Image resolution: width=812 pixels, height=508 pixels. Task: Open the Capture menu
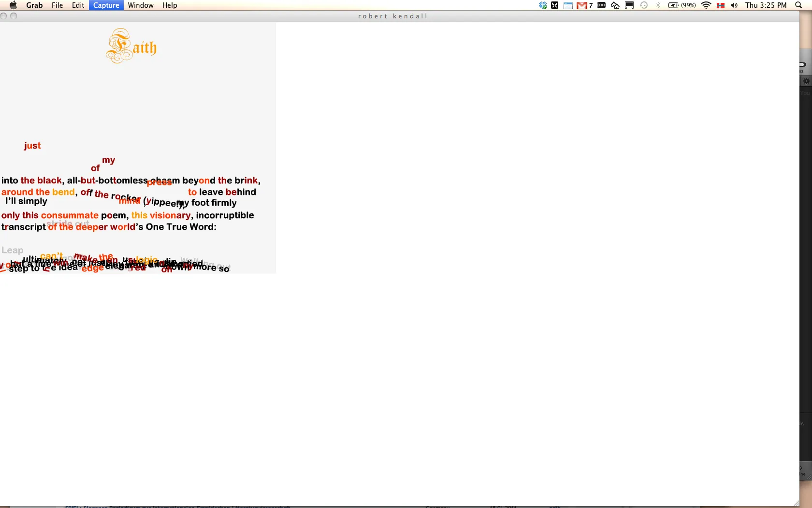tap(106, 5)
